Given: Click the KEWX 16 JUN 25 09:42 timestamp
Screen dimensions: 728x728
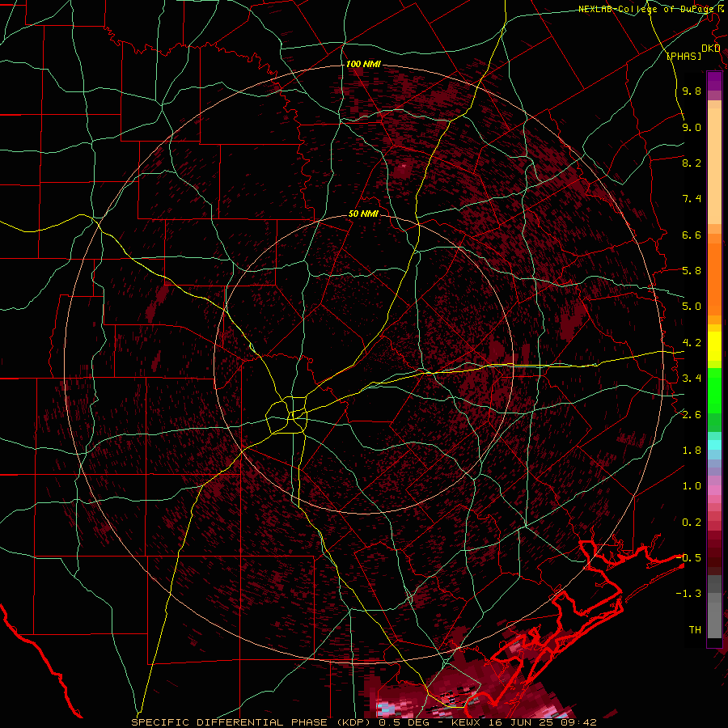Looking at the screenshot, I should [523, 722].
